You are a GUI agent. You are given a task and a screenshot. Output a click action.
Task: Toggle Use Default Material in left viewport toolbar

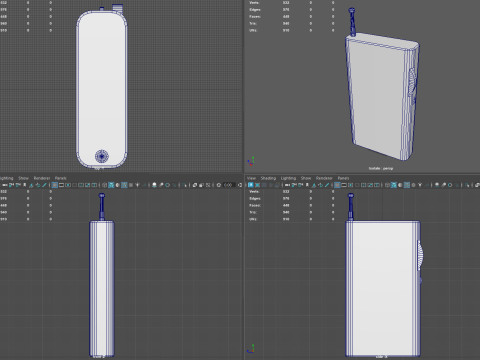117,185
